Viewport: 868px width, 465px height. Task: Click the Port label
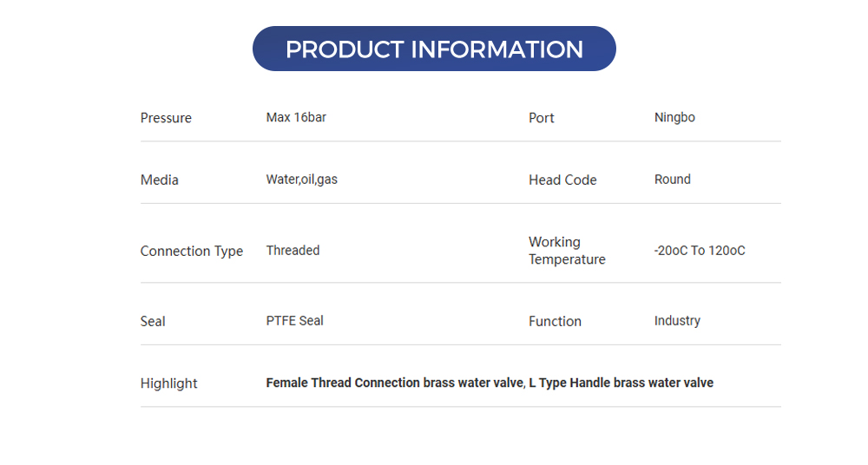point(541,118)
